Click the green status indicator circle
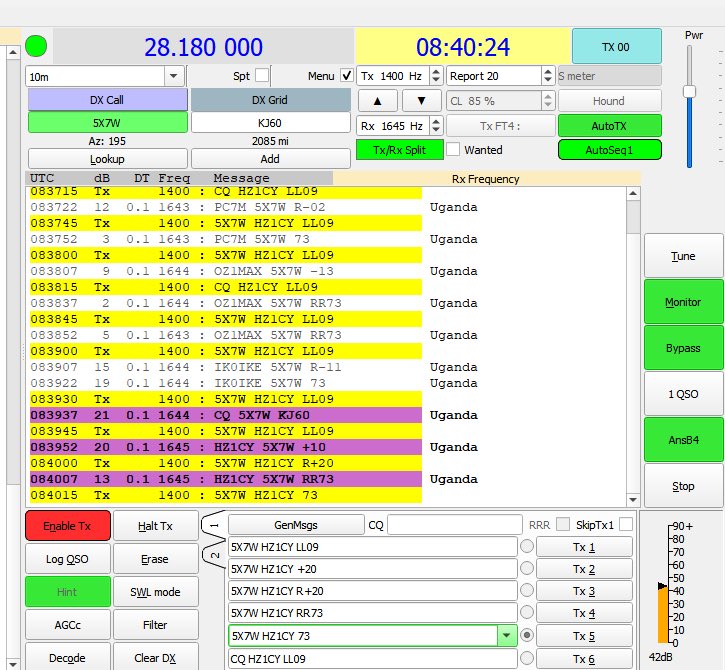The image size is (725, 670). tap(36, 46)
